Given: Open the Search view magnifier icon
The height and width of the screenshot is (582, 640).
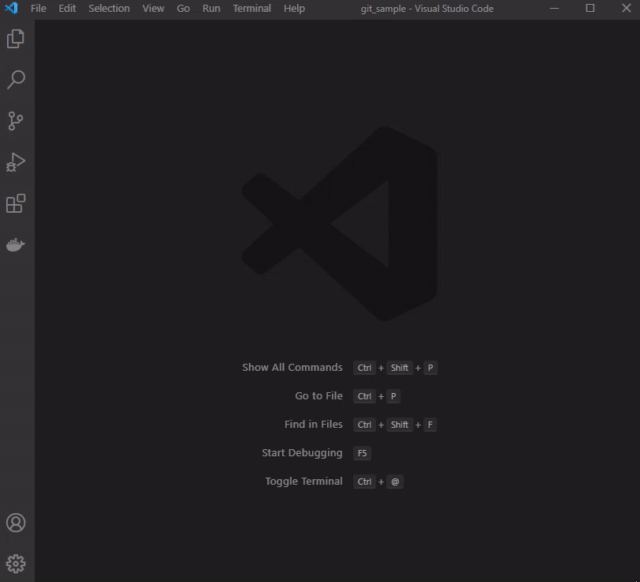Looking at the screenshot, I should pos(16,80).
